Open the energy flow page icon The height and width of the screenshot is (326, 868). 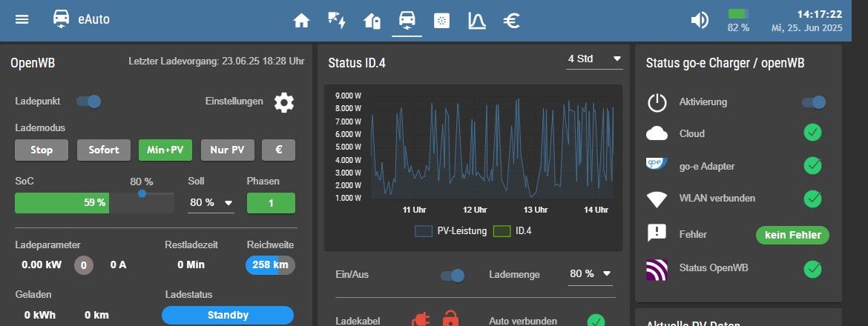tap(337, 20)
